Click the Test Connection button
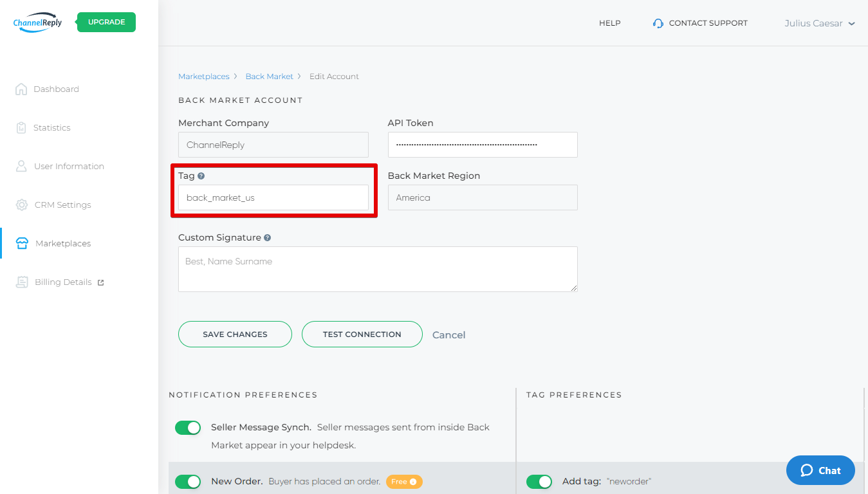 pos(362,334)
